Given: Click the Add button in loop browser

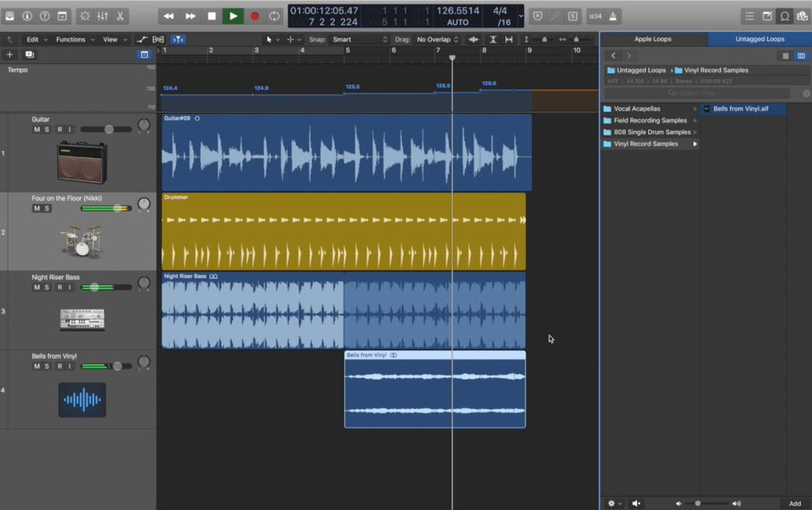Looking at the screenshot, I should [x=794, y=503].
